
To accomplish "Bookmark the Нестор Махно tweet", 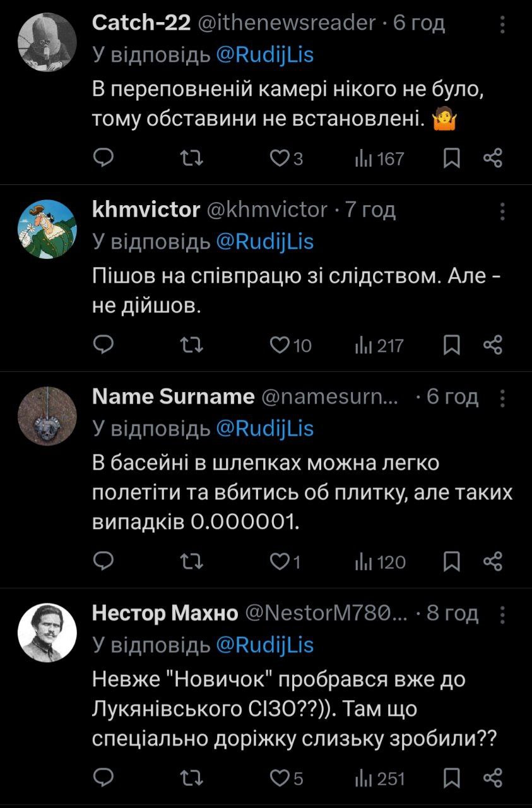I will coord(451,778).
